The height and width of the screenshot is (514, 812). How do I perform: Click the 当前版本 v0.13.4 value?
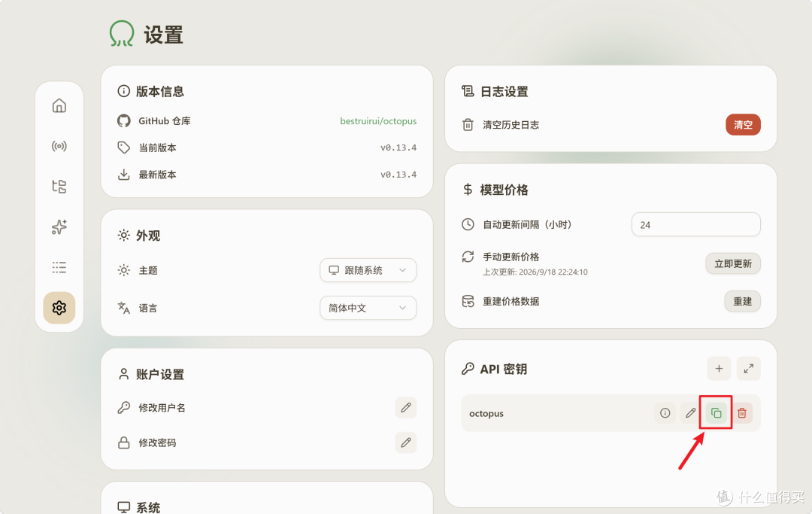398,148
